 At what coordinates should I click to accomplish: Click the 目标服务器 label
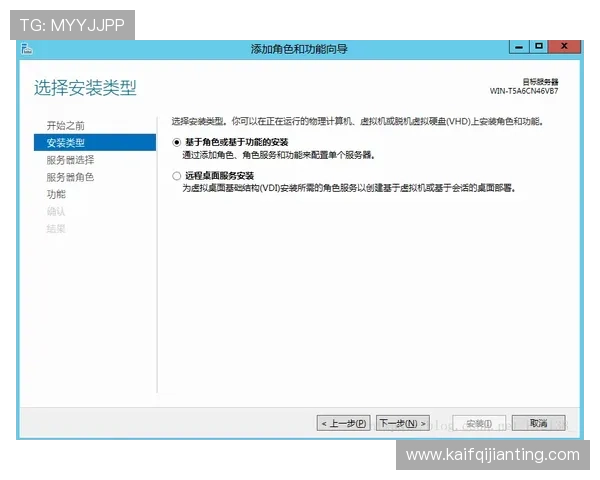click(540, 82)
